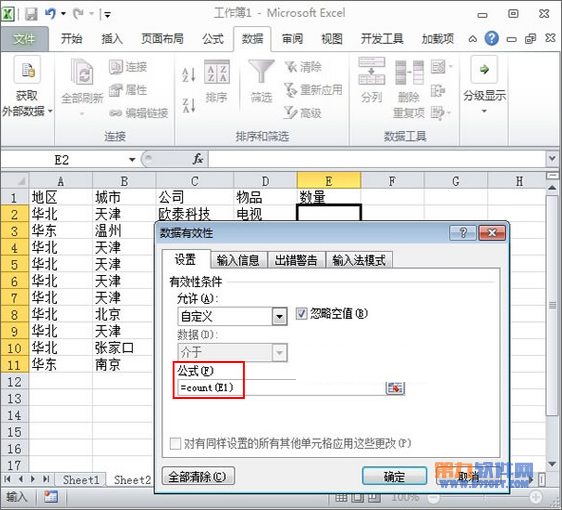Open the Sort dialog icon
The height and width of the screenshot is (510, 562).
click(217, 72)
